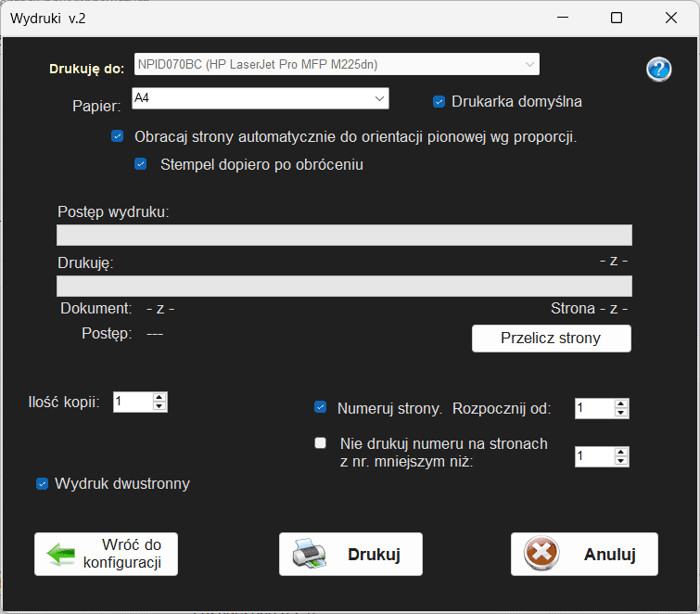Click the printer icon on Drukuj button
Image resolution: width=700 pixels, height=614 pixels.
coord(310,555)
